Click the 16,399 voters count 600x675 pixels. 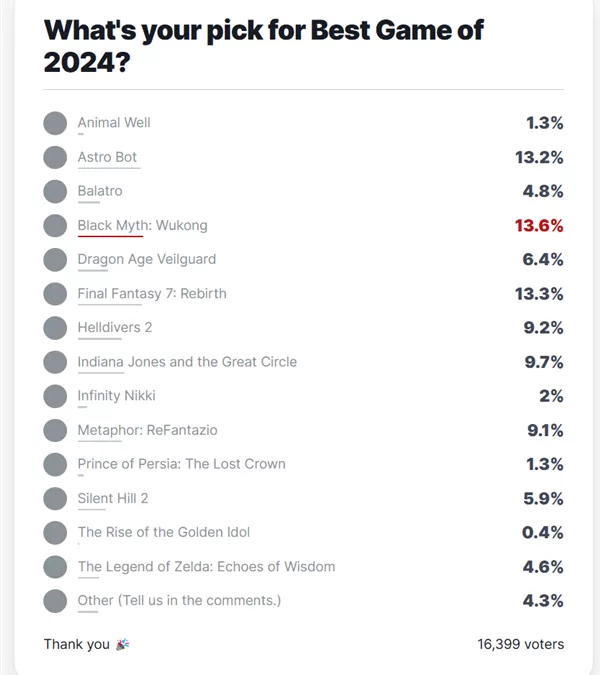click(521, 644)
